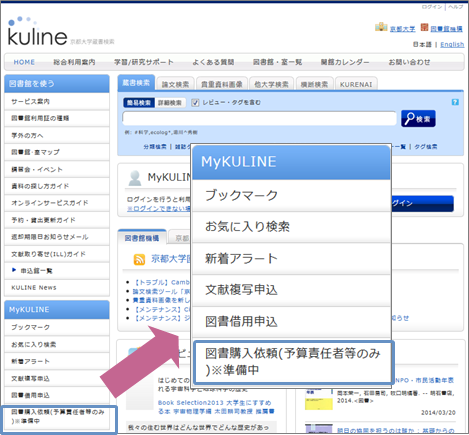Click the 図書館を使う sidebar header

click(x=57, y=84)
